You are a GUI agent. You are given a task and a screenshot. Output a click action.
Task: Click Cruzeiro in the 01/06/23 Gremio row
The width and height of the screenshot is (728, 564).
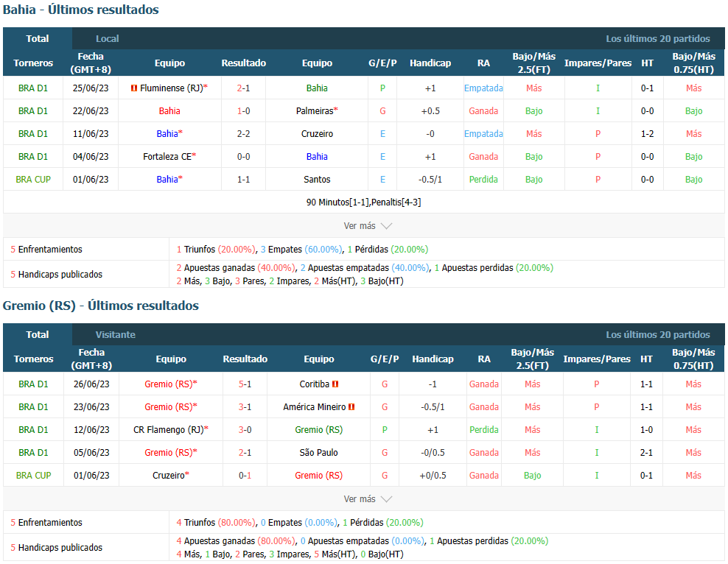pyautogui.click(x=169, y=476)
